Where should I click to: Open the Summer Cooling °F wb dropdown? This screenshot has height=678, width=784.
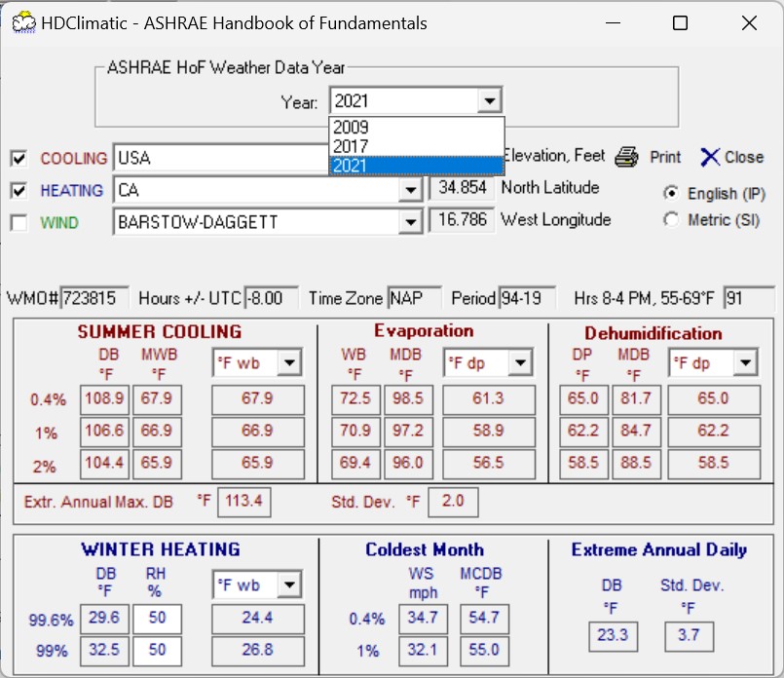point(289,362)
